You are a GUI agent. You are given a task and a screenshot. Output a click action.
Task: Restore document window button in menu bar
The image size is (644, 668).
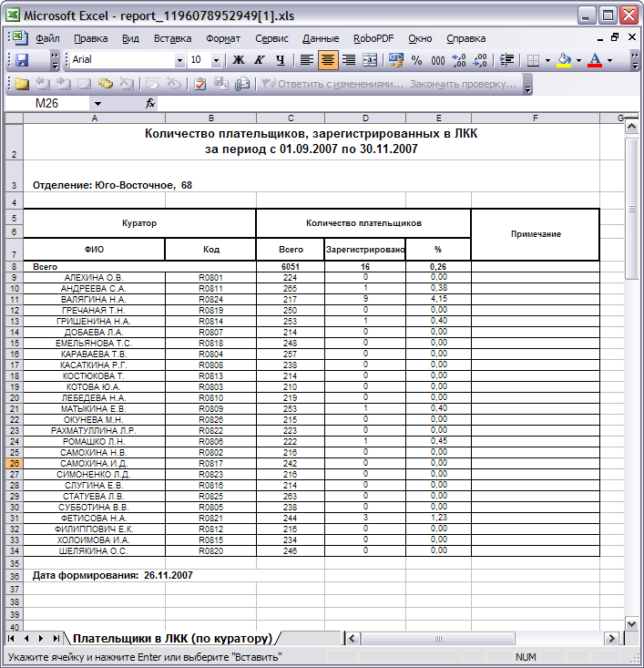pos(615,37)
